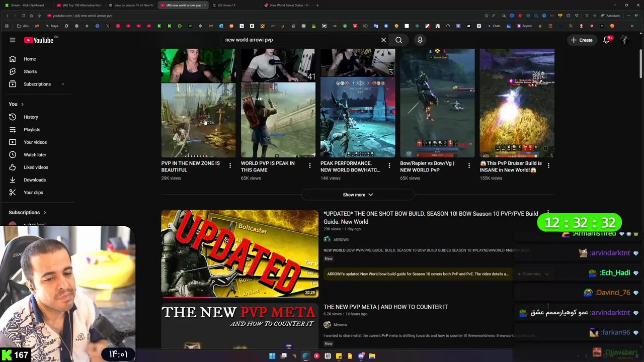Open Discord from the taskbar

(361, 356)
